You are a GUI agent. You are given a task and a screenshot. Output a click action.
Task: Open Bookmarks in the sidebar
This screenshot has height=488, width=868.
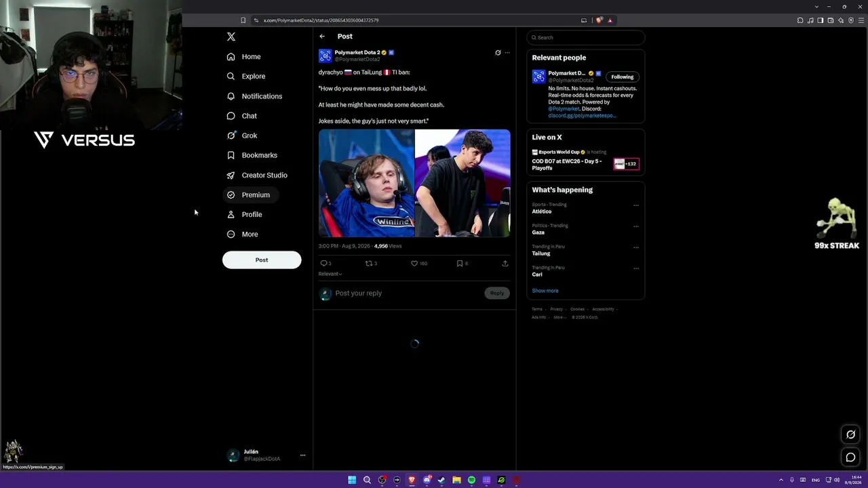click(x=252, y=155)
